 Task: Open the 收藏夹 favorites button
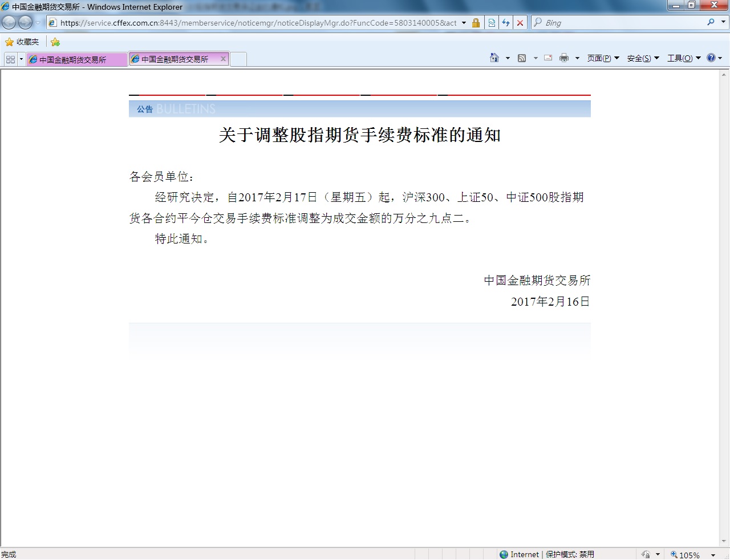(22, 42)
